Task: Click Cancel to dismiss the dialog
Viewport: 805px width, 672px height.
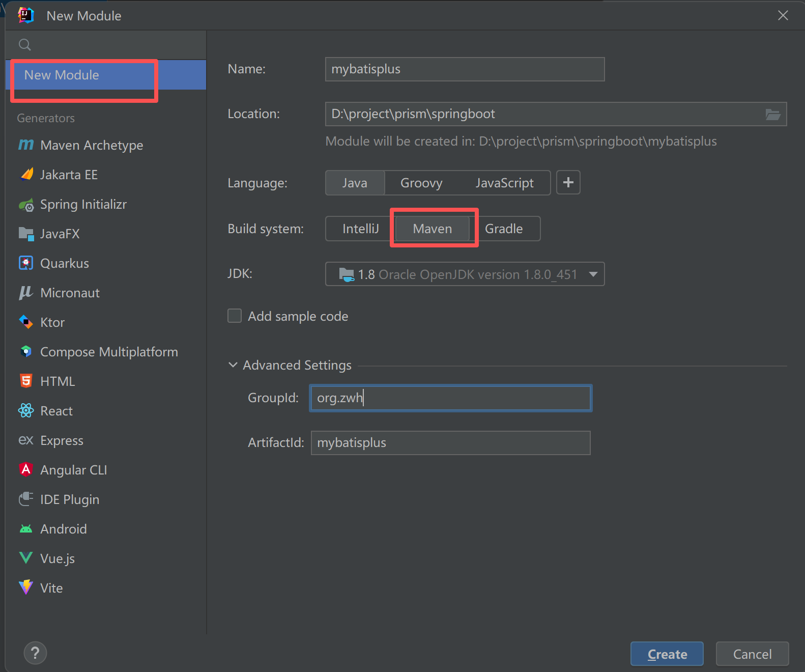Action: click(x=752, y=654)
